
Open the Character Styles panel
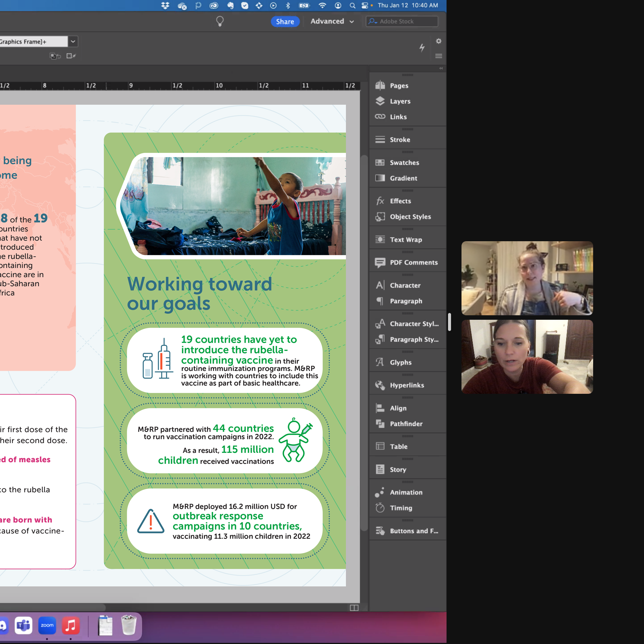407,324
